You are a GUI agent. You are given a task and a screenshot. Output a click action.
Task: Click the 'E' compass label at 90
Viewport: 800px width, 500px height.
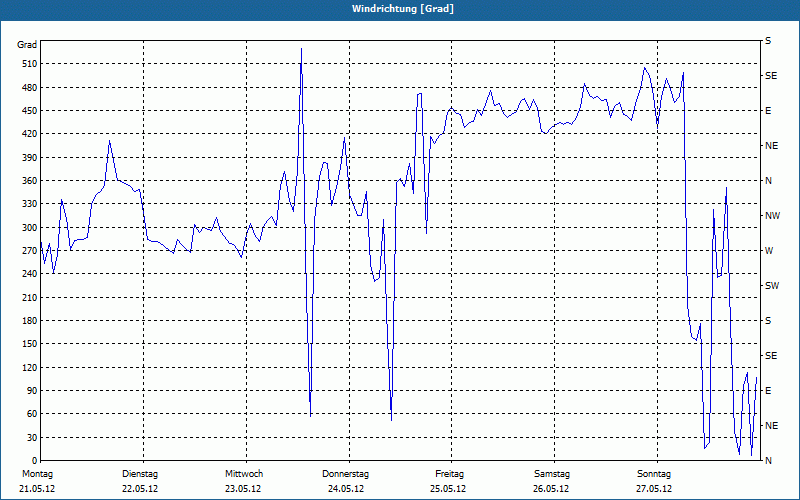tap(768, 391)
